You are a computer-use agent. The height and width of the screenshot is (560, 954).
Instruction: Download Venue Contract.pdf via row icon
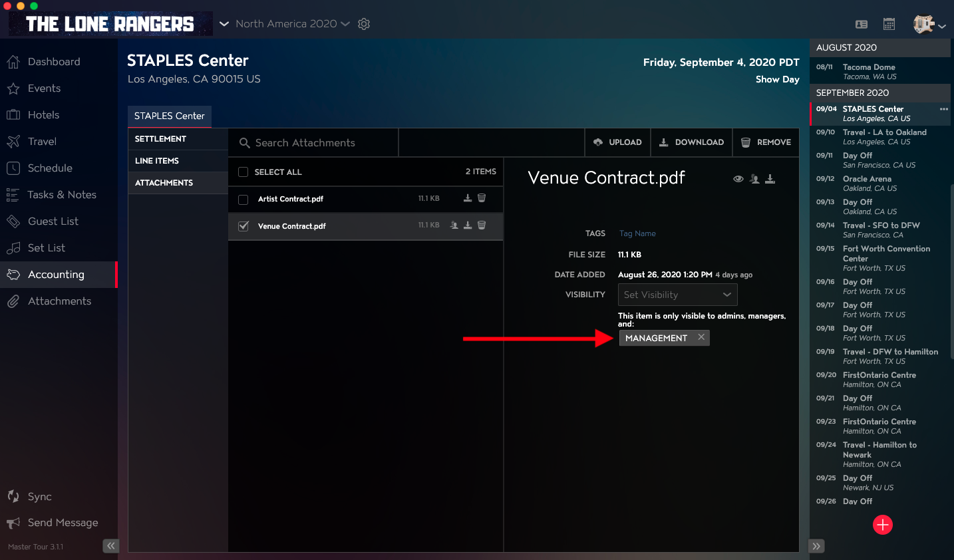(468, 225)
